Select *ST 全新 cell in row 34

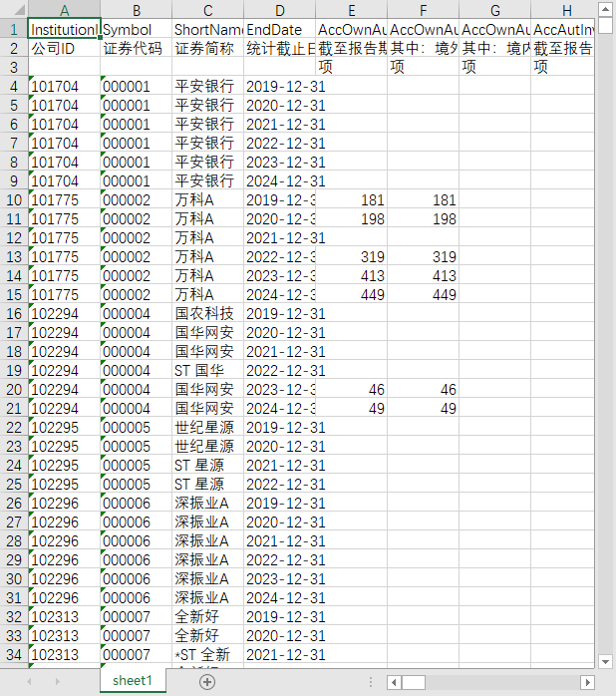(x=208, y=654)
